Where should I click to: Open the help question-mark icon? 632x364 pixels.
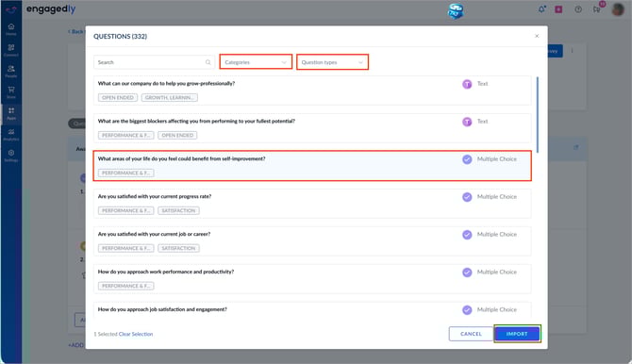(x=578, y=9)
